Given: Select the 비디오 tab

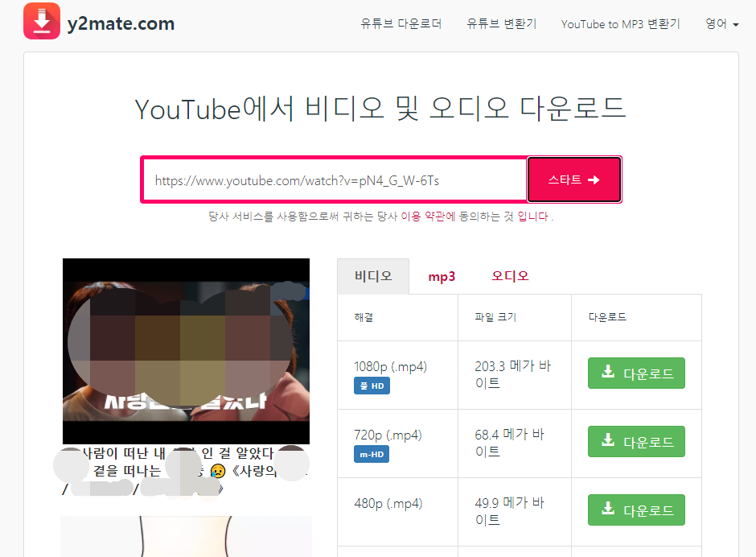Looking at the screenshot, I should (x=373, y=276).
